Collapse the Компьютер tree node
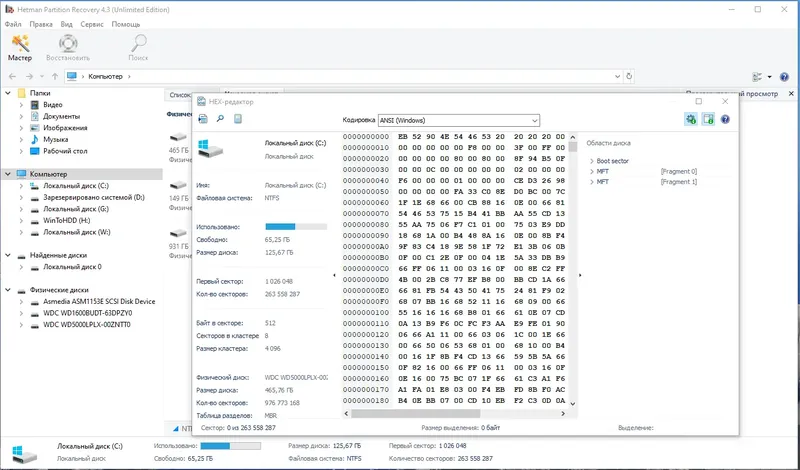The image size is (800, 470). (8, 174)
